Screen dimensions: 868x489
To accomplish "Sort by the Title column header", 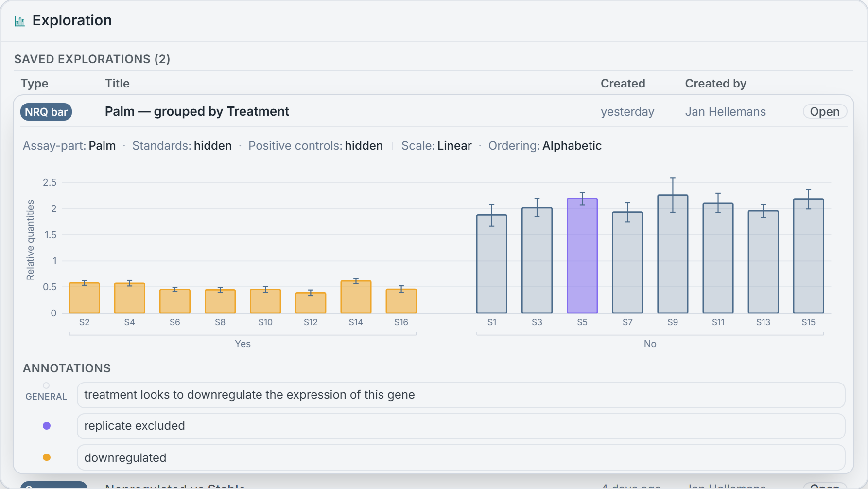I will 117,84.
